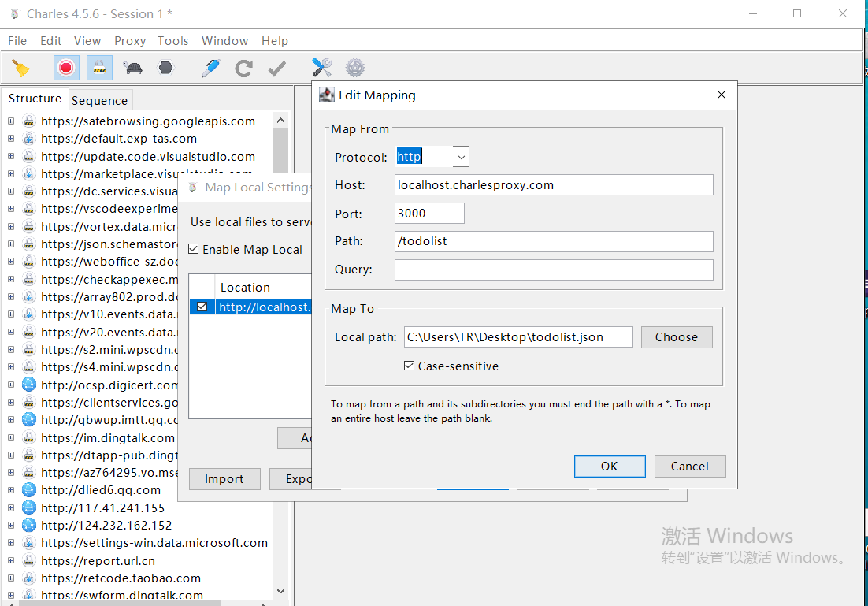The height and width of the screenshot is (606, 868).
Task: Uncheck the http://localhost mapping row checkbox
Action: pyautogui.click(x=202, y=307)
